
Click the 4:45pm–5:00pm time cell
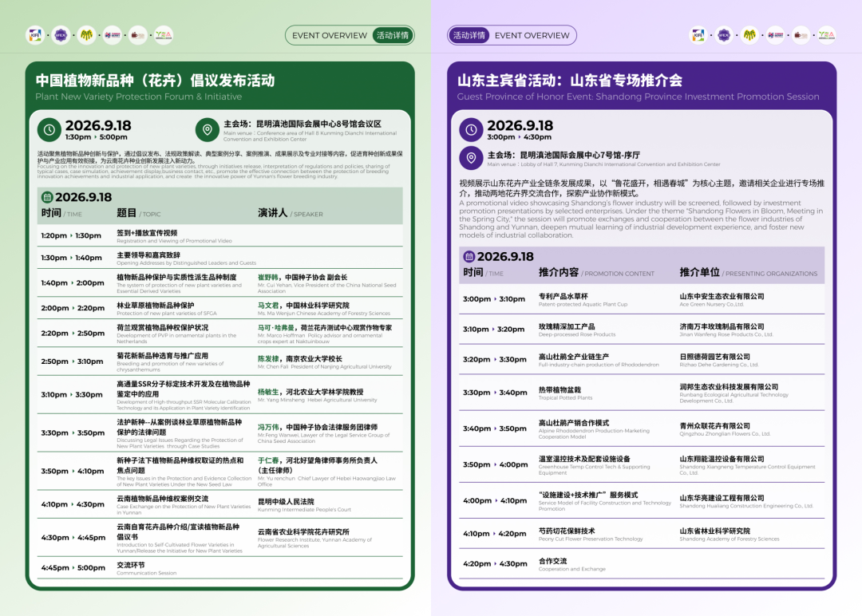pyautogui.click(x=73, y=567)
